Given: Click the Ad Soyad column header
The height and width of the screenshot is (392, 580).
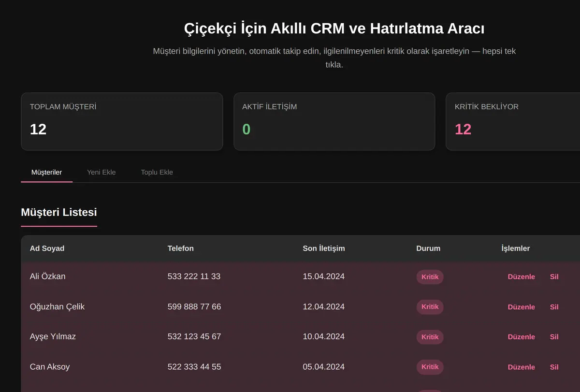Looking at the screenshot, I should (x=47, y=248).
